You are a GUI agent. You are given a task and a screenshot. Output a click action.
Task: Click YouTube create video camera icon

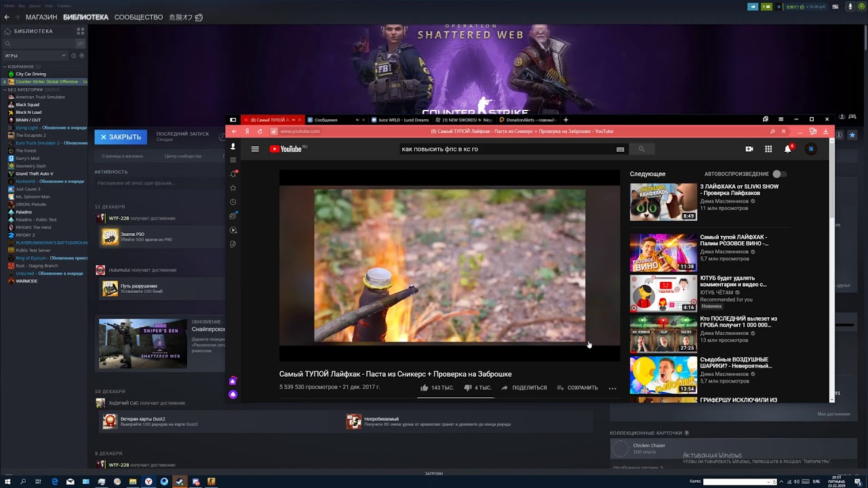coord(749,149)
